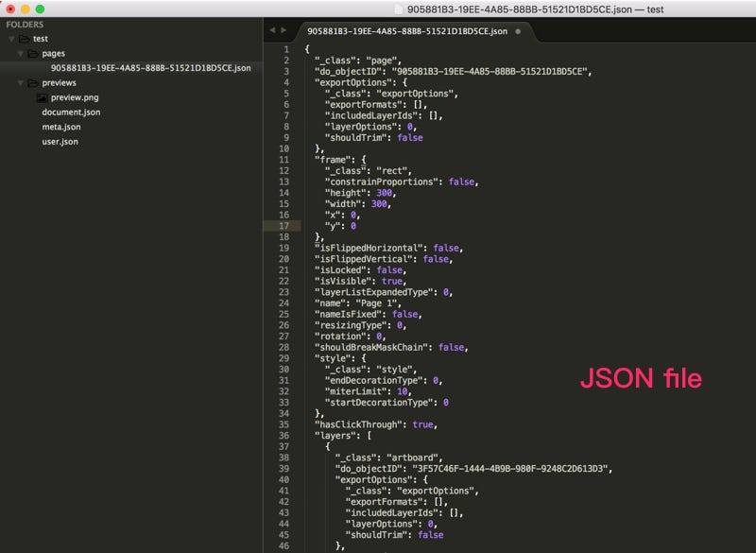The width and height of the screenshot is (756, 553).
Task: Click the "endDecorationType" key
Action: (375, 381)
